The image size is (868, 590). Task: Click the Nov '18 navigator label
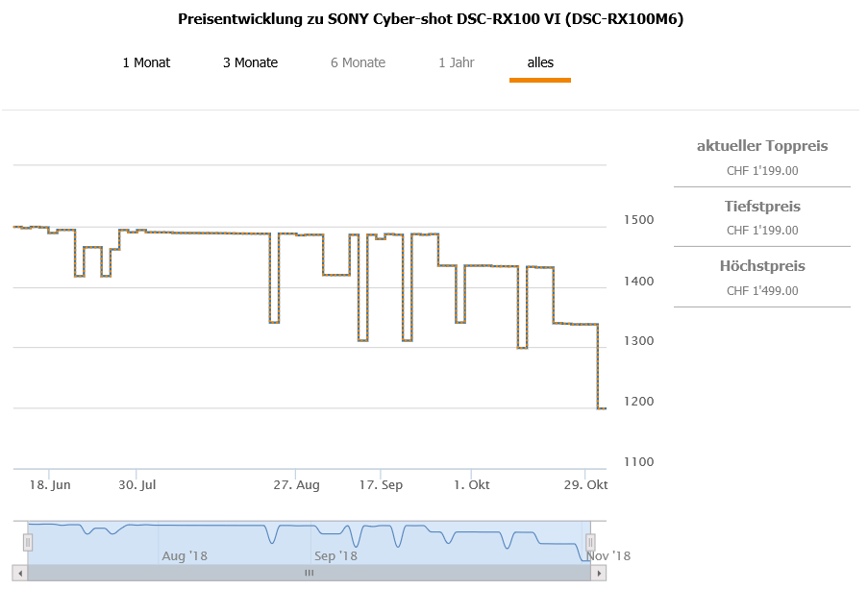(608, 555)
